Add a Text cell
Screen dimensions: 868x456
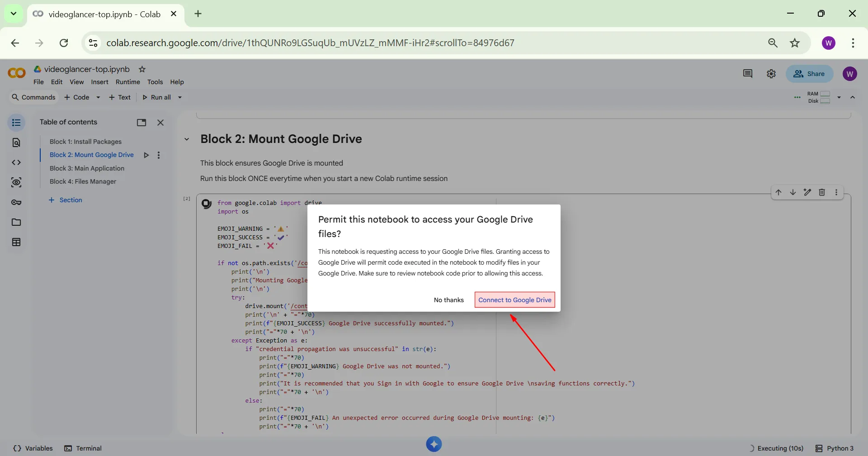pyautogui.click(x=120, y=97)
